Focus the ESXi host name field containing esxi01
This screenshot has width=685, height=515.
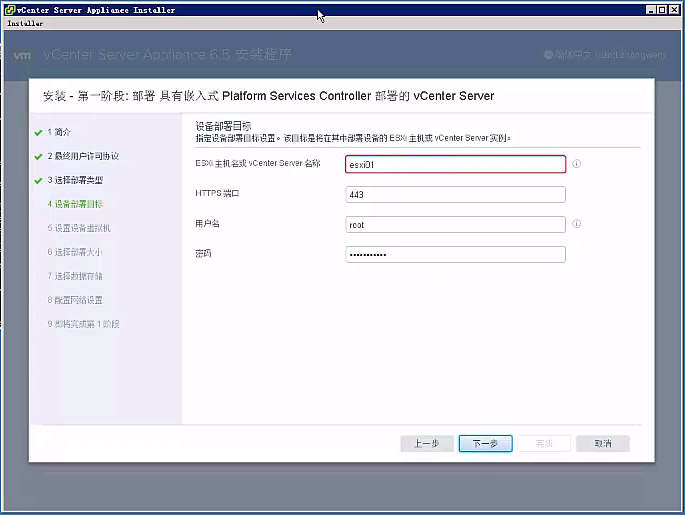455,164
